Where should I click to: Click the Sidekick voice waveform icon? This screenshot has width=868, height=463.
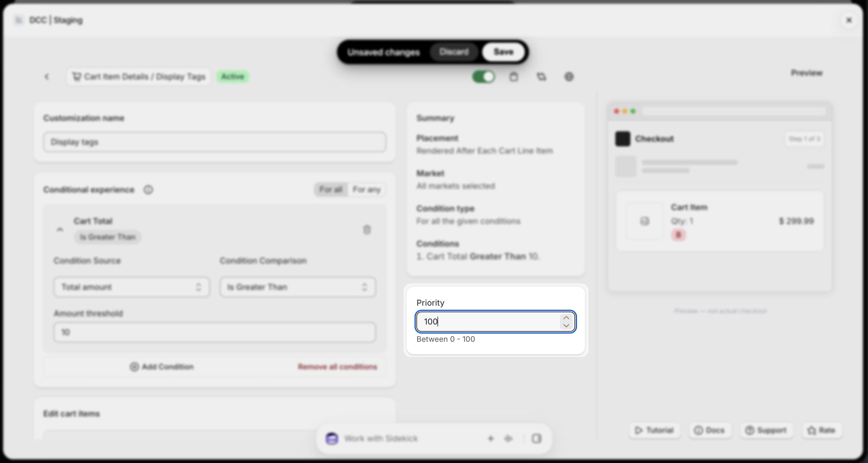click(508, 438)
